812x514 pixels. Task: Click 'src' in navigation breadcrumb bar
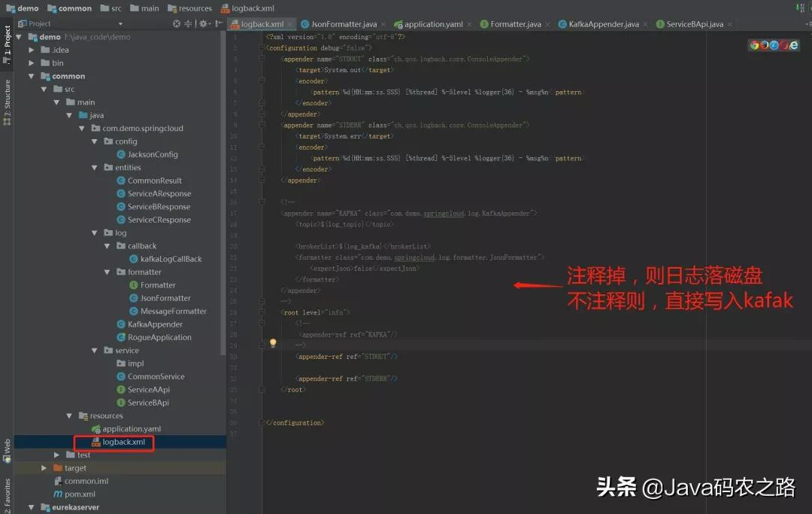111,8
